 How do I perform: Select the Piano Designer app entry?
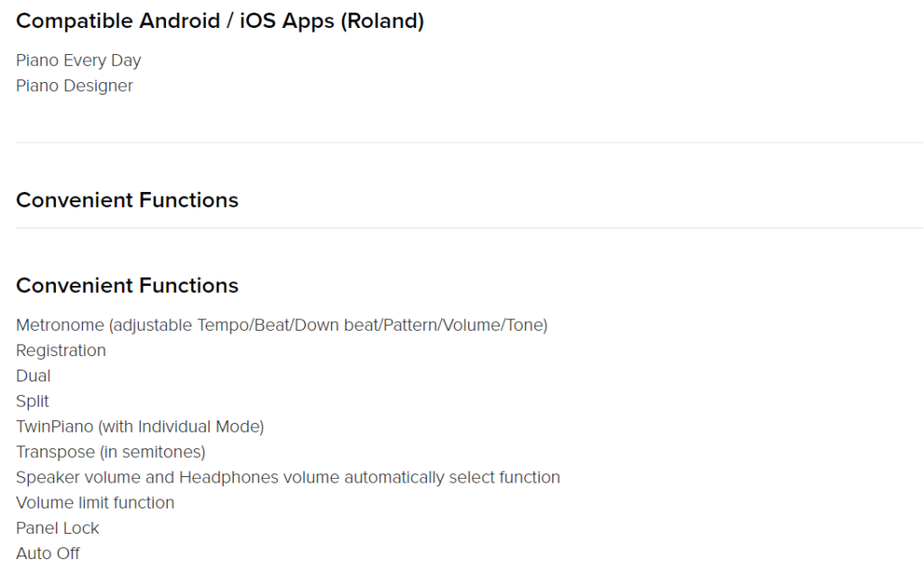[x=74, y=86]
